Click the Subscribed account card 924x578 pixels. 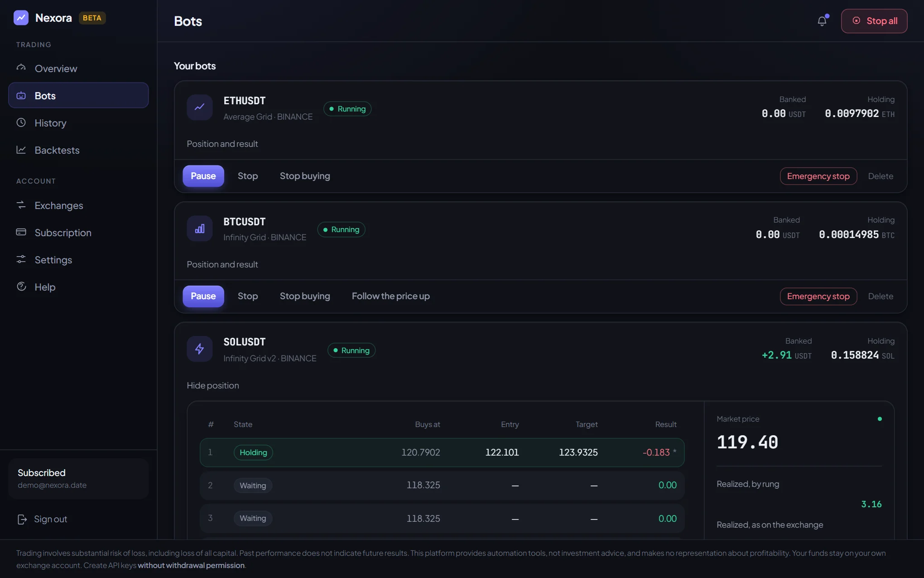tap(78, 479)
